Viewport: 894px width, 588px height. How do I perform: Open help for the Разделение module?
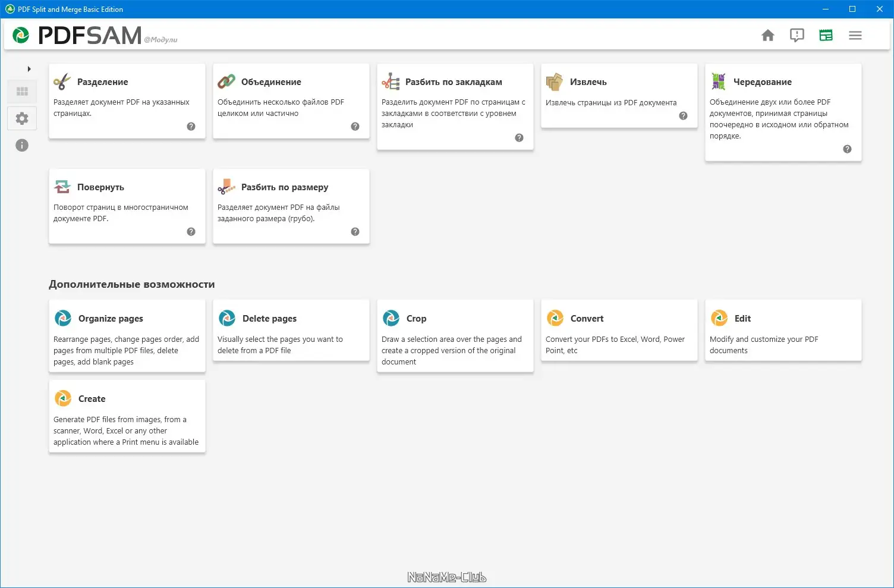click(191, 127)
